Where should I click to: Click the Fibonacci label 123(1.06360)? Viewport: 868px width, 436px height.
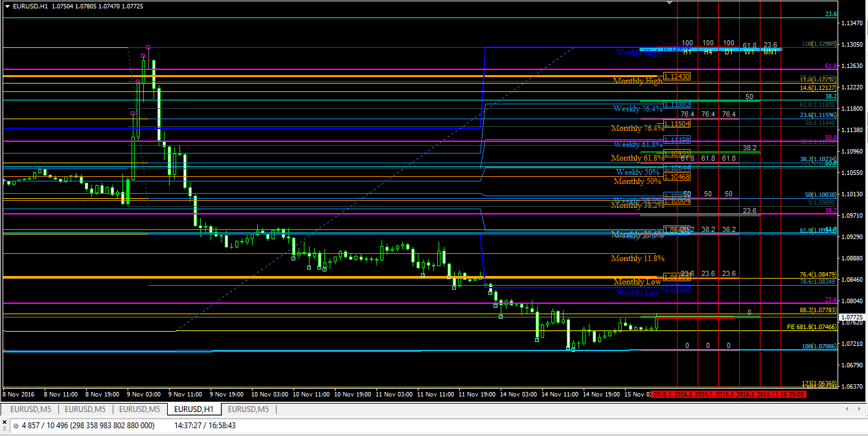pos(820,383)
